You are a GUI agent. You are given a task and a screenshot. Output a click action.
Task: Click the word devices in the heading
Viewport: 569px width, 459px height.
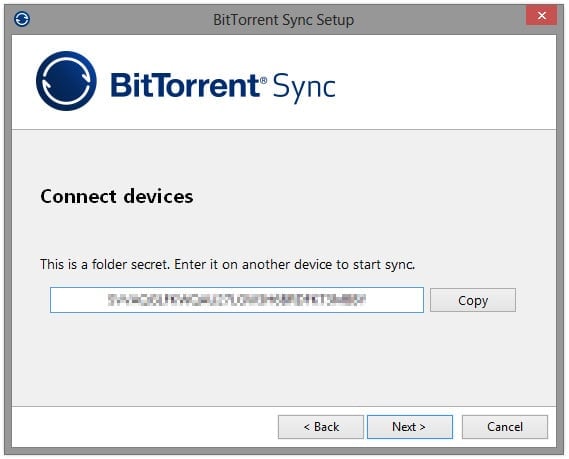click(158, 196)
